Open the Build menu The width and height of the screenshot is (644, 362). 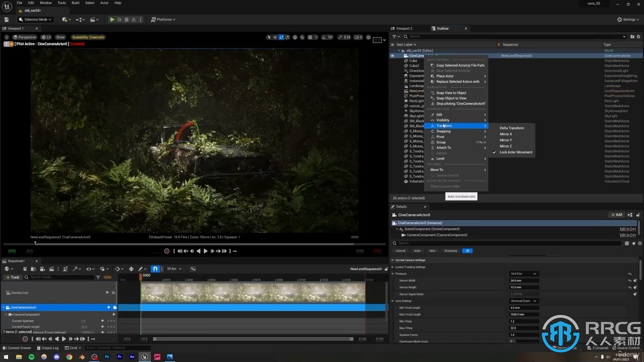(75, 3)
